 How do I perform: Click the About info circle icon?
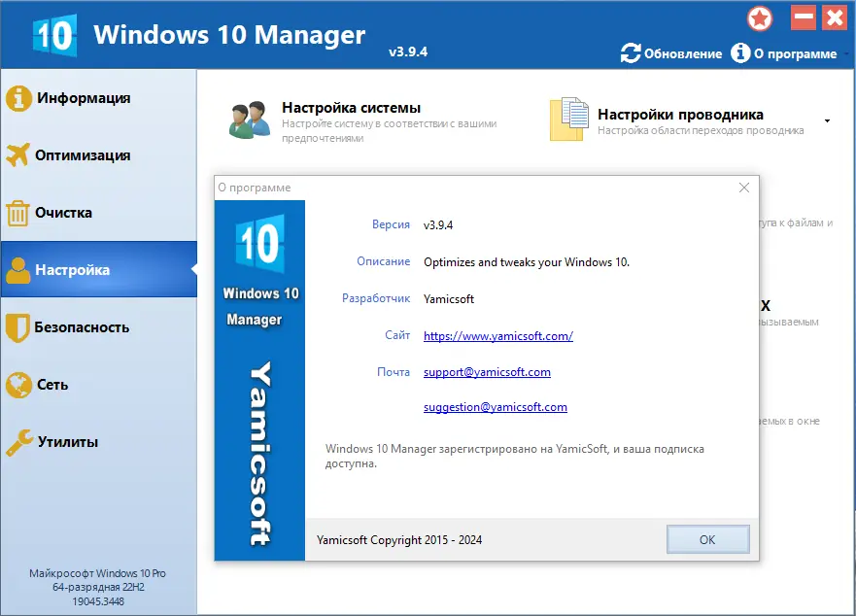[740, 53]
